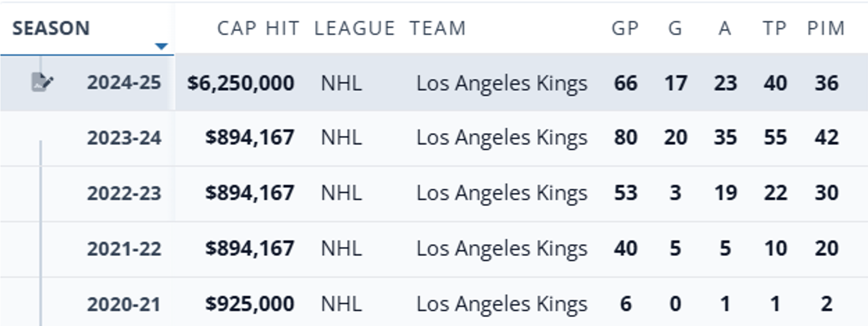Select the 2020-21 season row
The width and height of the screenshot is (868, 326).
click(124, 305)
